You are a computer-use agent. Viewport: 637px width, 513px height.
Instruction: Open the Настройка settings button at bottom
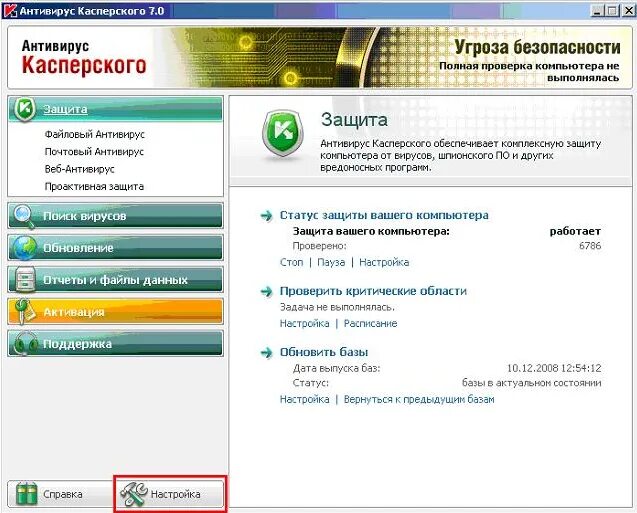click(x=171, y=494)
